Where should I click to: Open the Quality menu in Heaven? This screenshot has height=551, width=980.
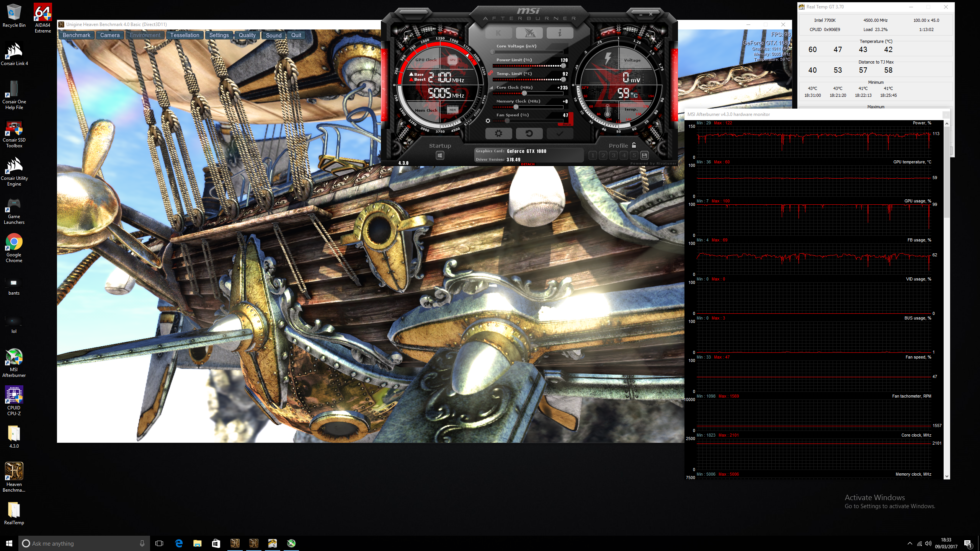[247, 36]
